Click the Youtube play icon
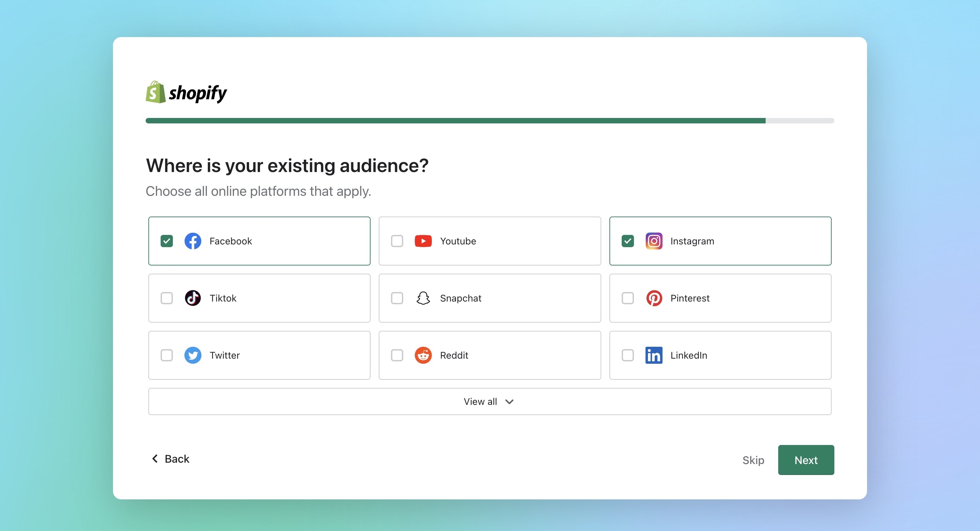Screen dimensions: 980x531 click(x=423, y=241)
